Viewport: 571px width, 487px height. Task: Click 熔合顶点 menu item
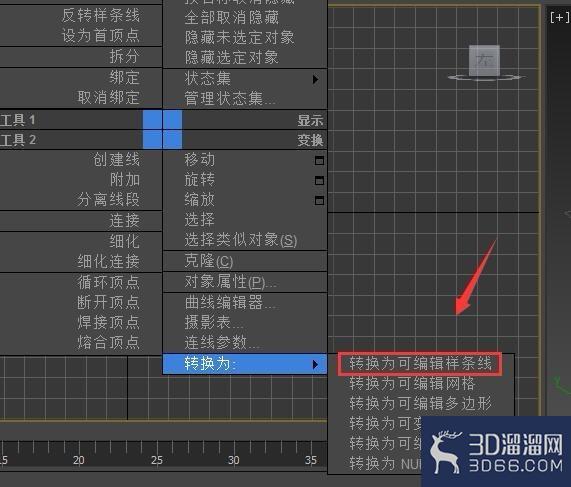pyautogui.click(x=109, y=342)
